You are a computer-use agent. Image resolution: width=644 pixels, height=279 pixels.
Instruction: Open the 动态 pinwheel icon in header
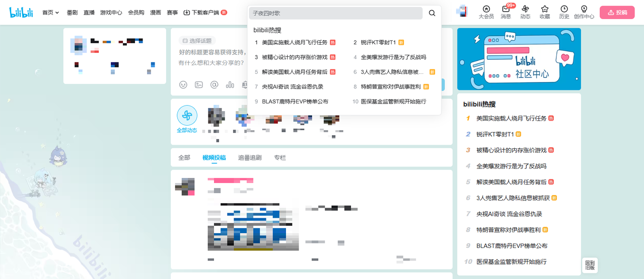click(x=525, y=12)
